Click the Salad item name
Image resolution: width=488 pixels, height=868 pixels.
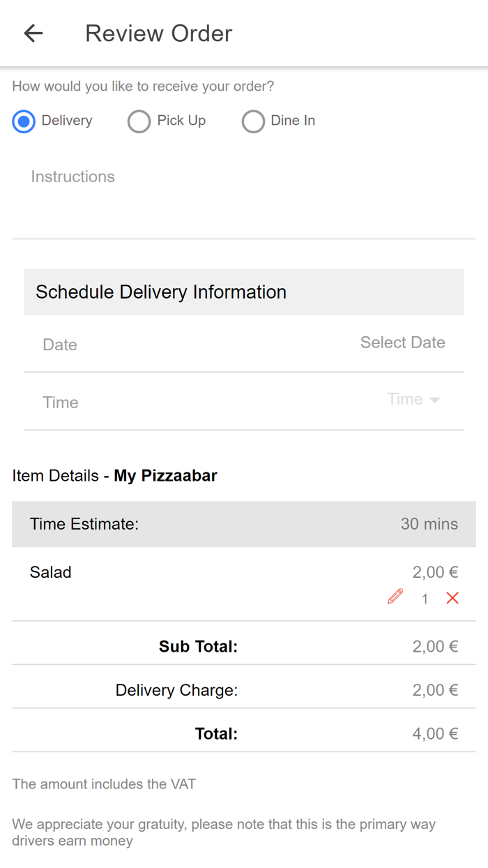tap(50, 572)
